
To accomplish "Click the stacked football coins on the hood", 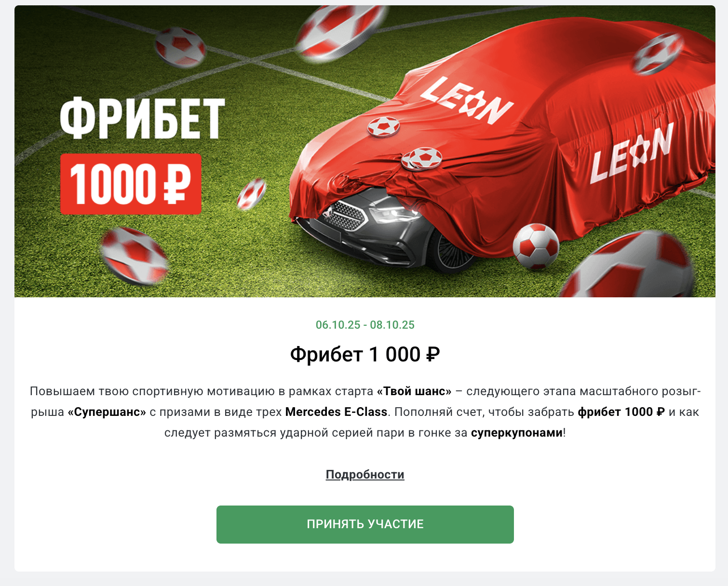I will click(422, 159).
